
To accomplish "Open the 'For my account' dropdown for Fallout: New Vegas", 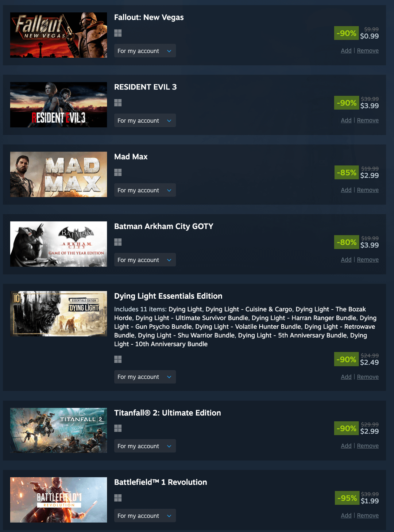I will 145,51.
